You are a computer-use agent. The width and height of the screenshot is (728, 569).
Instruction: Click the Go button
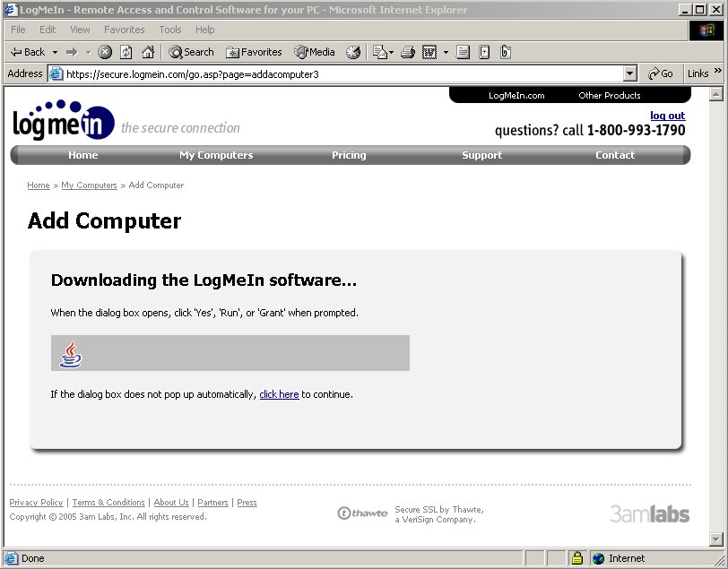click(660, 73)
